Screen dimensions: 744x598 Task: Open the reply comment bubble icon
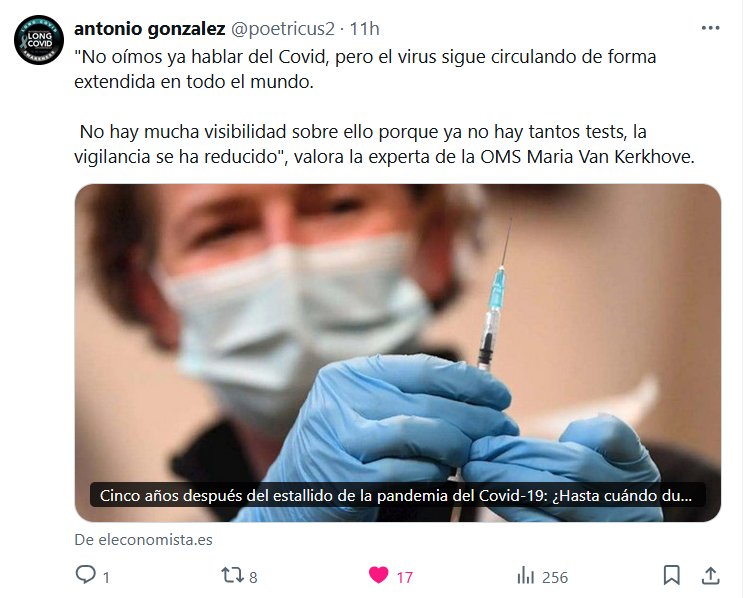coord(85,575)
